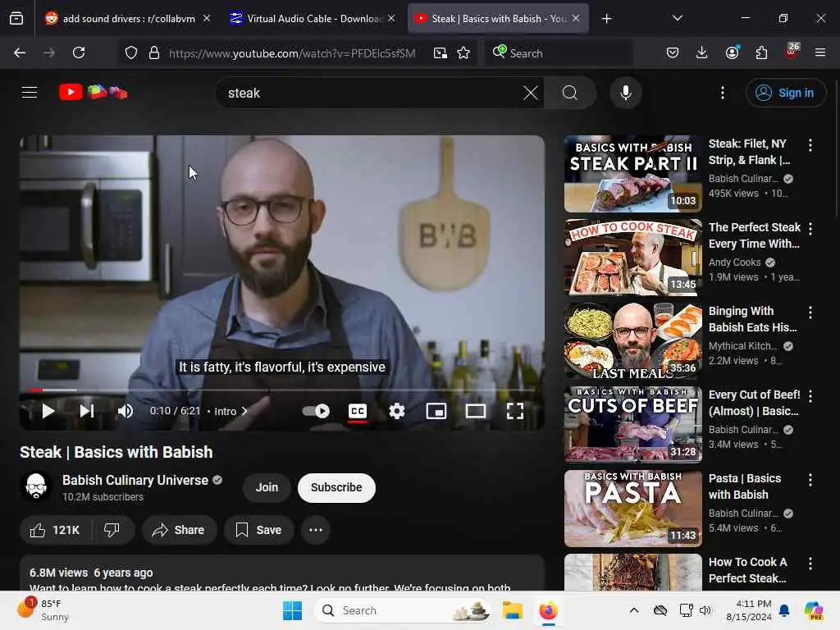Show hidden system tray icons

pyautogui.click(x=634, y=610)
